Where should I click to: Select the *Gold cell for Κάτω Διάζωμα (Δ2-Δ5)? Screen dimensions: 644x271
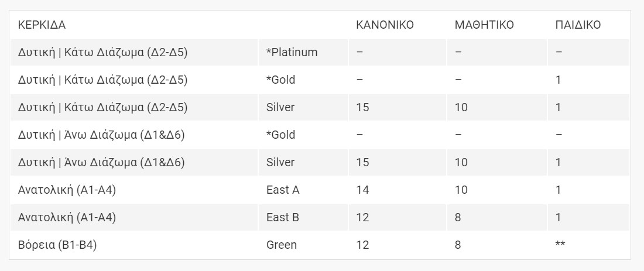(303, 80)
